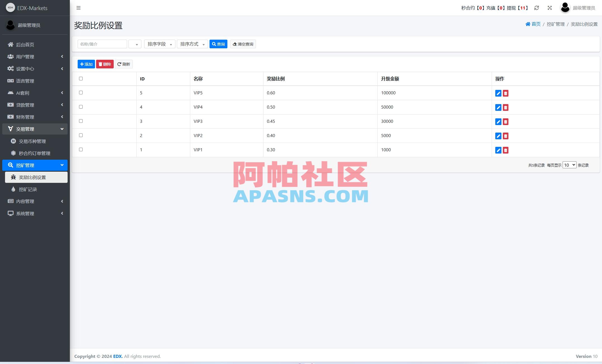Click the refresh icon in the top bar
The image size is (602, 364).
click(x=537, y=8)
